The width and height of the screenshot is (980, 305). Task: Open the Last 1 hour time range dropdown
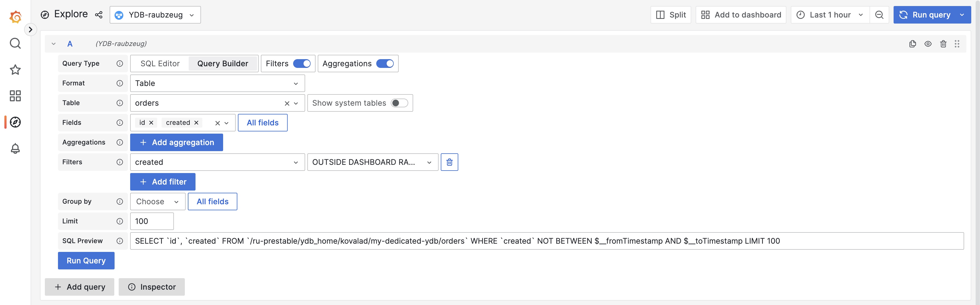pos(829,15)
